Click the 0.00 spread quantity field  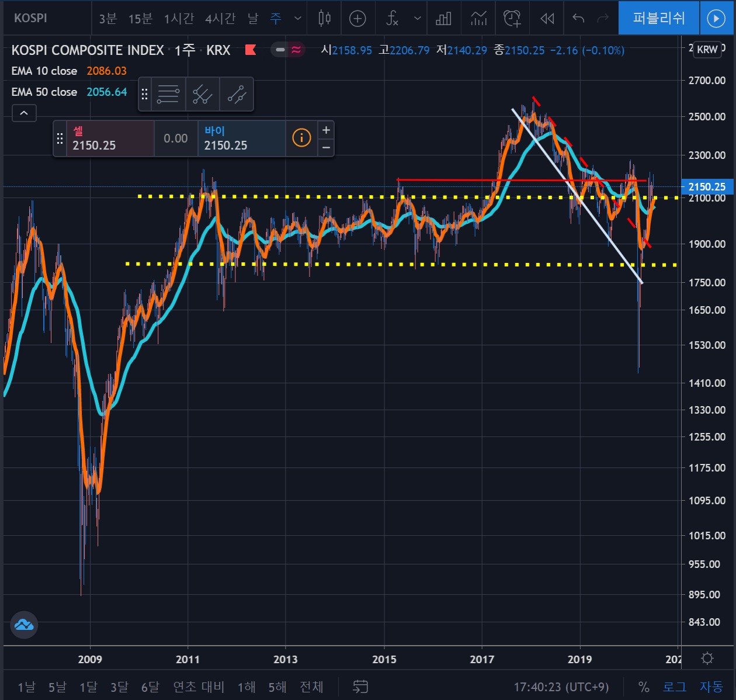(176, 138)
